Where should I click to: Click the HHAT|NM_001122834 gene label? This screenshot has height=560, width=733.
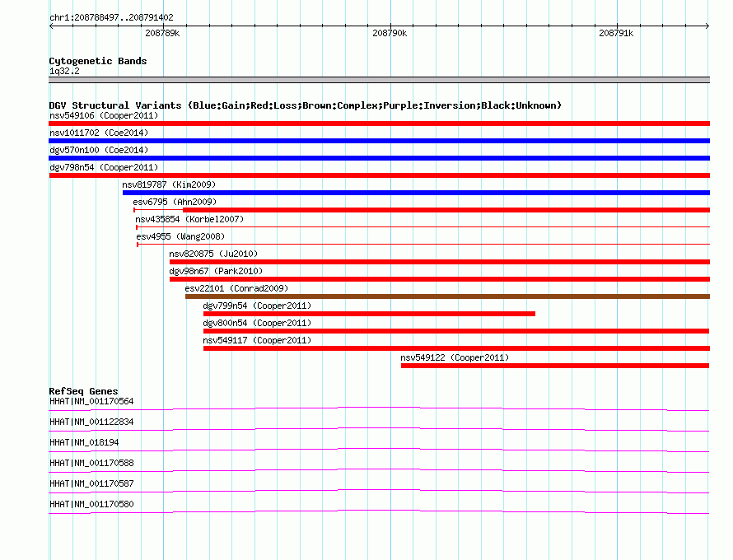pos(91,422)
